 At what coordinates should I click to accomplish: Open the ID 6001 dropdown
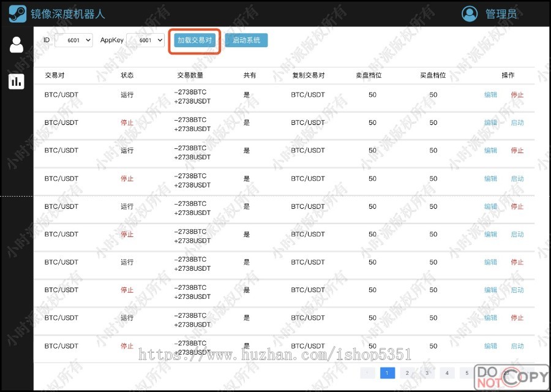tap(73, 40)
